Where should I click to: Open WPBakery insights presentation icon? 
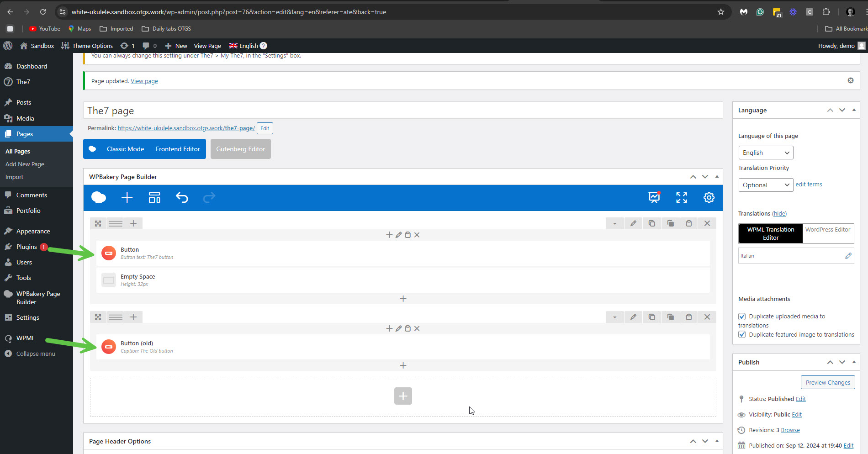pyautogui.click(x=654, y=197)
